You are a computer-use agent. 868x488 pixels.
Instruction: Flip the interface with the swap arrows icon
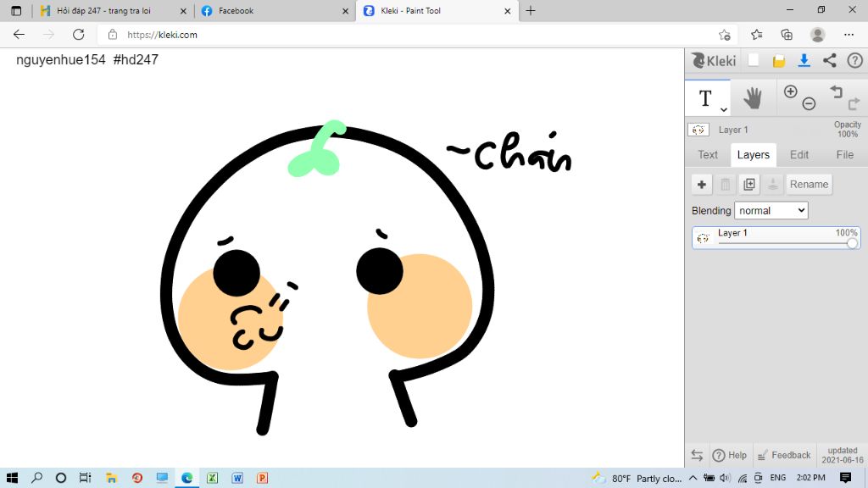697,455
